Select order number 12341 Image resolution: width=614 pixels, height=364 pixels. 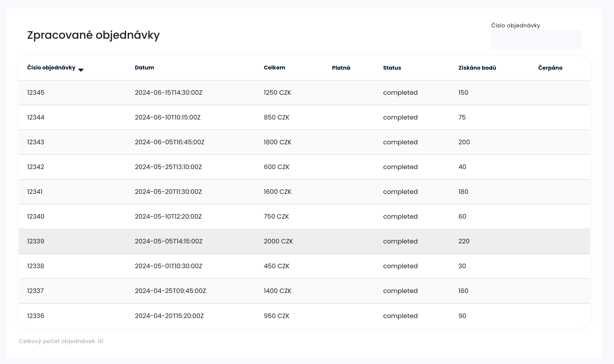[35, 192]
